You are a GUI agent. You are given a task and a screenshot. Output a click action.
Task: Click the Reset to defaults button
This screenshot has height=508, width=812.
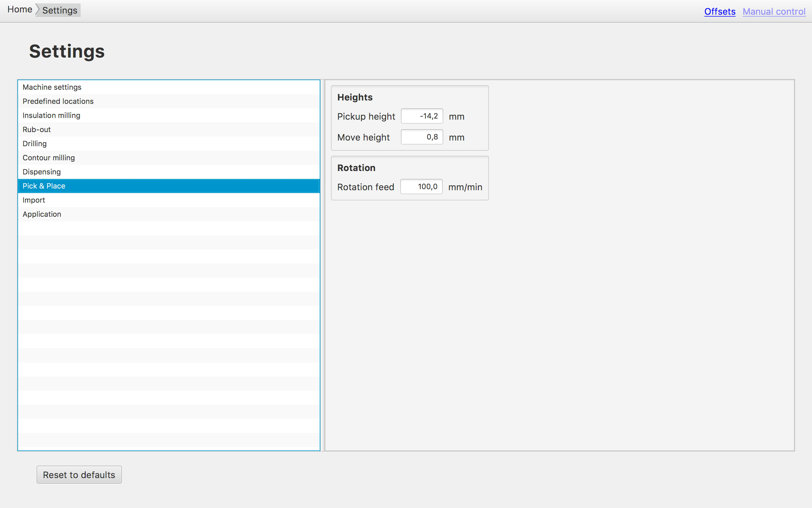(x=79, y=475)
